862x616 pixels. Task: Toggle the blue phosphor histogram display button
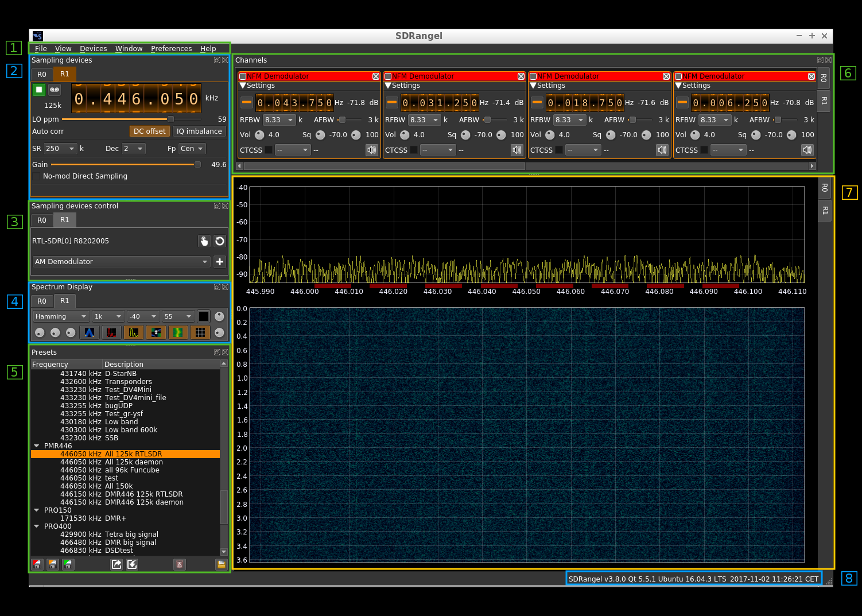89,332
